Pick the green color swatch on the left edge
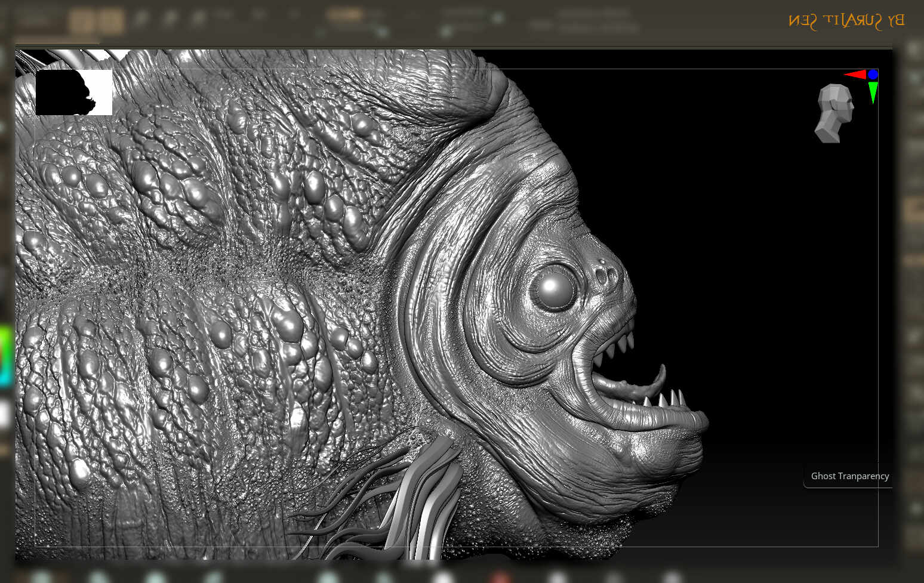The height and width of the screenshot is (583, 924). [x=3, y=334]
